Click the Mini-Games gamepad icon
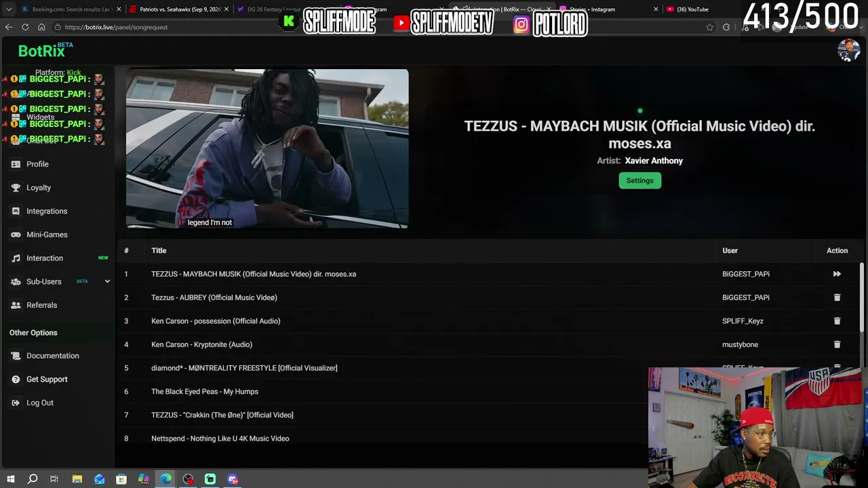The height and width of the screenshot is (488, 868). click(16, 235)
